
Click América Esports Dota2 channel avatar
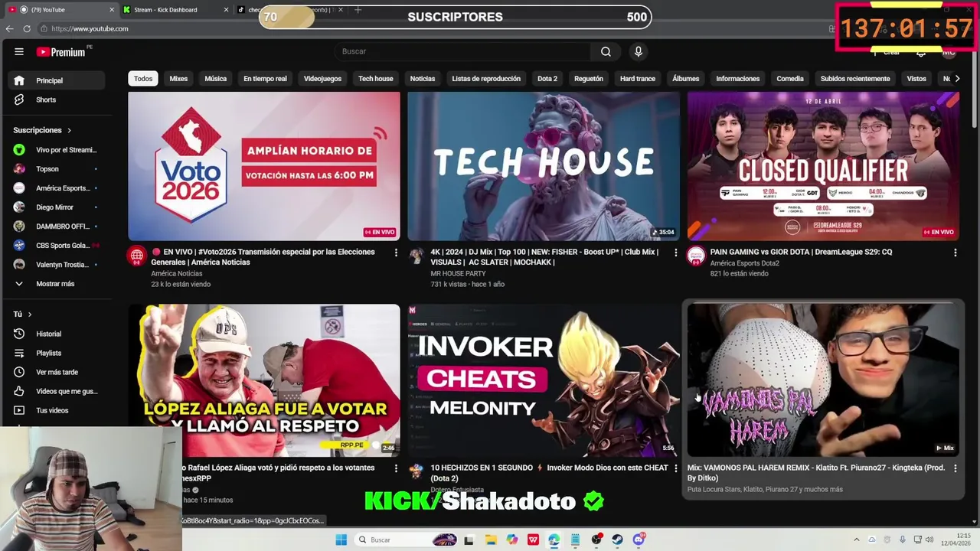696,256
